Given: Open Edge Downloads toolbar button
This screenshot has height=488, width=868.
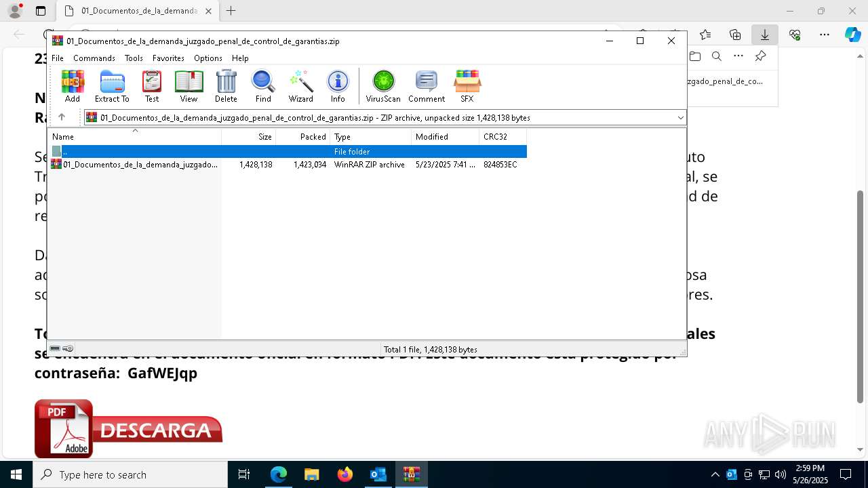Looking at the screenshot, I should pos(764,35).
